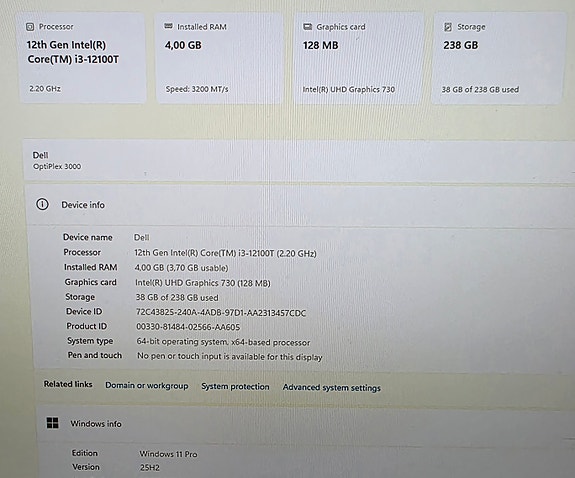
Task: Open System protection link
Action: pyautogui.click(x=235, y=386)
